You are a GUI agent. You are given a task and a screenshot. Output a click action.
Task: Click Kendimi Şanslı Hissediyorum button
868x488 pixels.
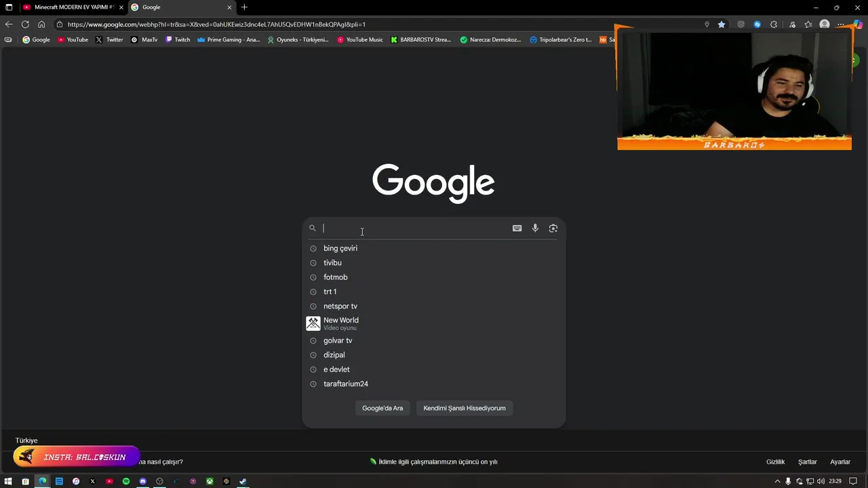click(465, 408)
